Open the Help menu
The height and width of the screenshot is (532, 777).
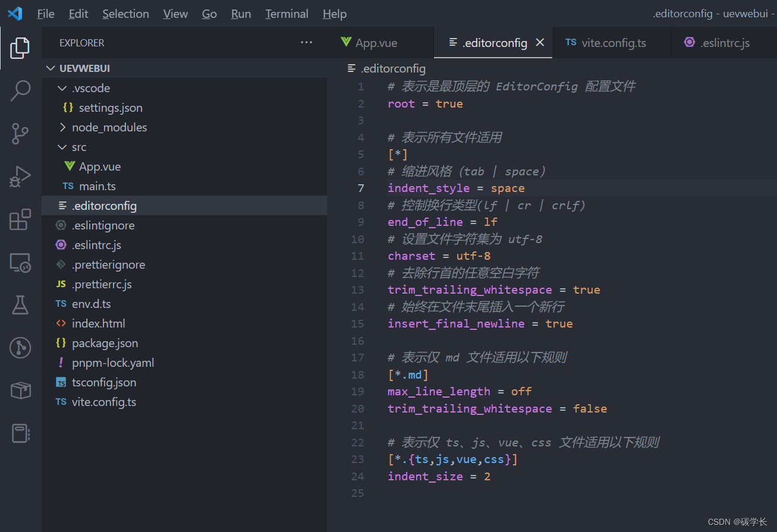click(335, 14)
